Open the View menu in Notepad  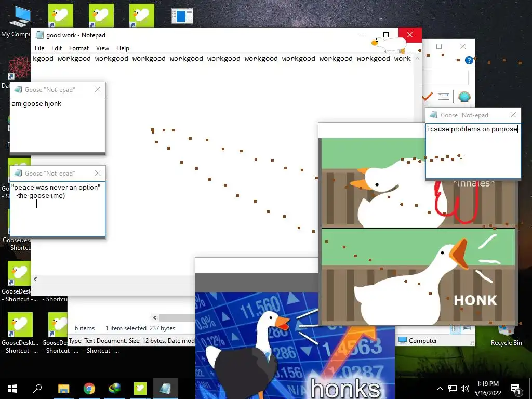point(102,48)
